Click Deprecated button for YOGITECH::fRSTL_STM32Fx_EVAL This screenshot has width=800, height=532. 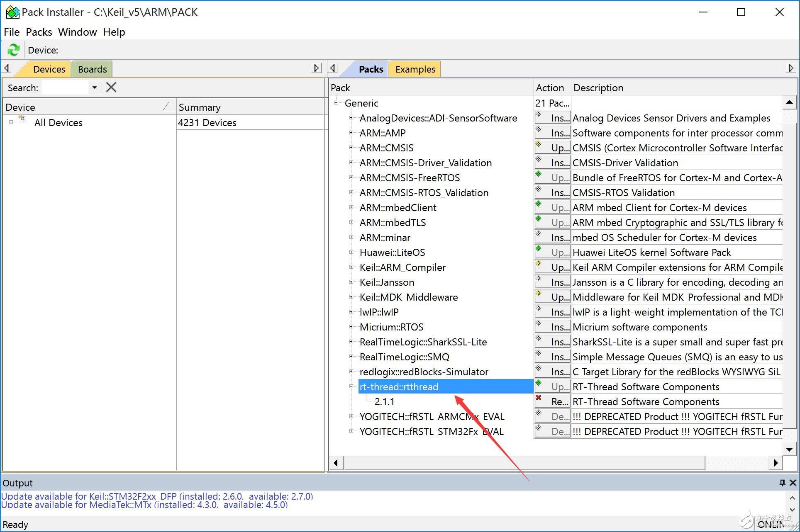pyautogui.click(x=553, y=432)
